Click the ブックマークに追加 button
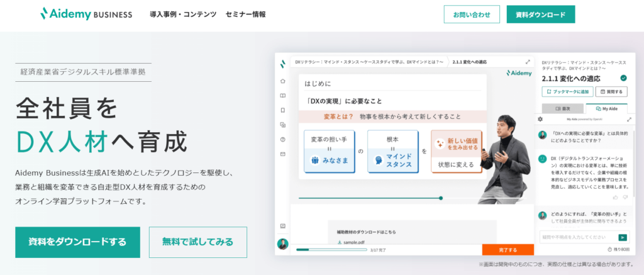 point(568,91)
